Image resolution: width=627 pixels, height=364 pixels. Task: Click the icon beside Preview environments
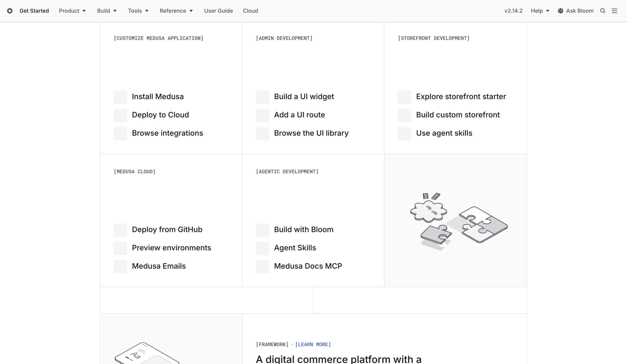coord(120,248)
